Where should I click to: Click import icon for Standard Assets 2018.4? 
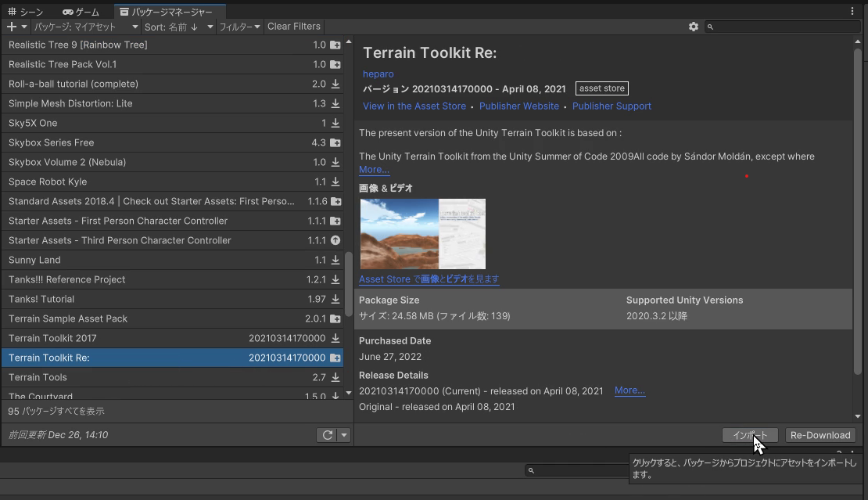(x=335, y=202)
